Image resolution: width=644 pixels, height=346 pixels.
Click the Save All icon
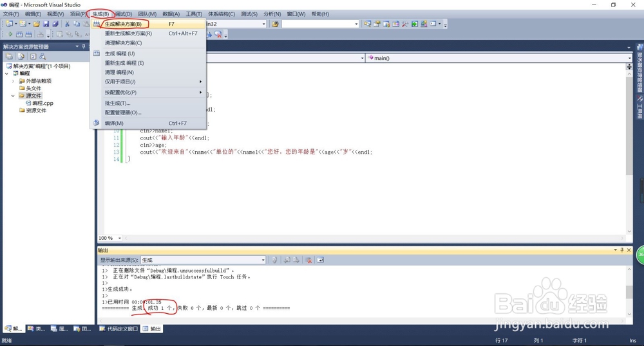tap(55, 24)
